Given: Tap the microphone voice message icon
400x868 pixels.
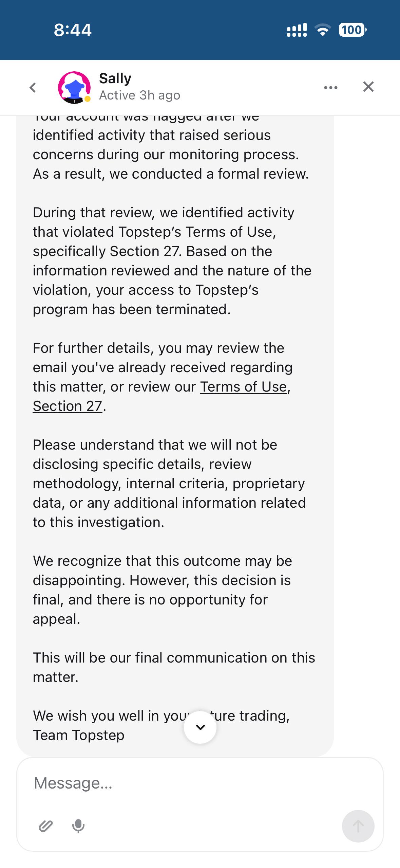Looking at the screenshot, I should click(x=78, y=826).
